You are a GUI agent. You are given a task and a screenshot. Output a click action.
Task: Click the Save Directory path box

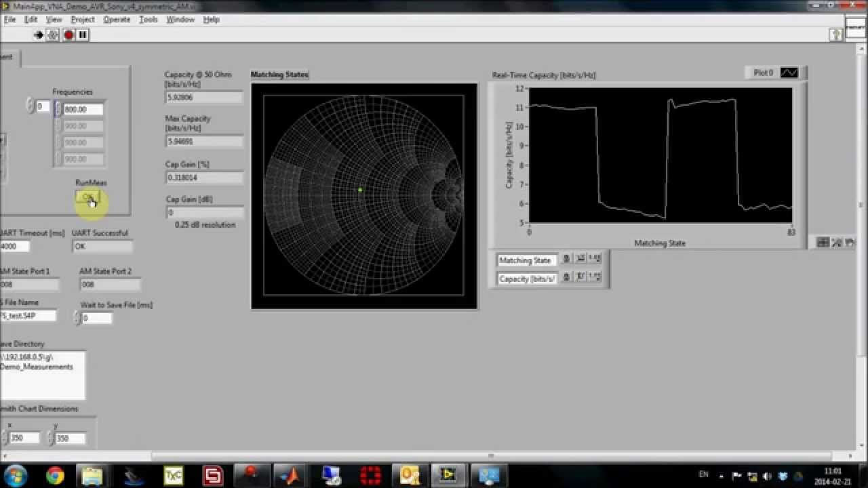43,375
